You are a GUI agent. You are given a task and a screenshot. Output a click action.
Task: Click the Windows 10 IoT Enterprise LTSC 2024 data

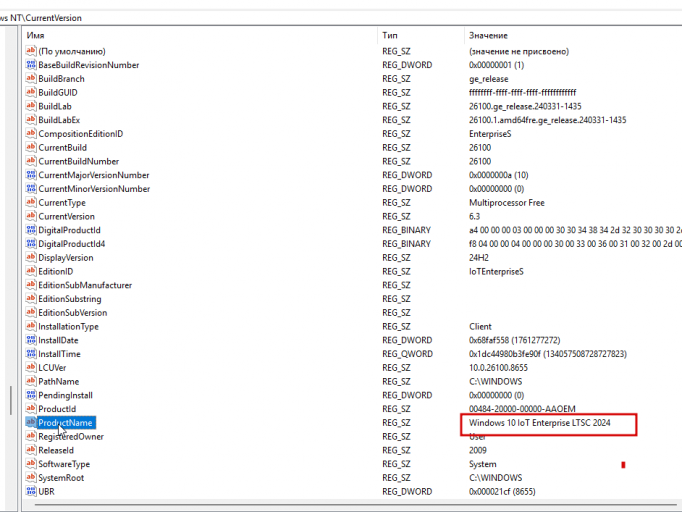[539, 423]
